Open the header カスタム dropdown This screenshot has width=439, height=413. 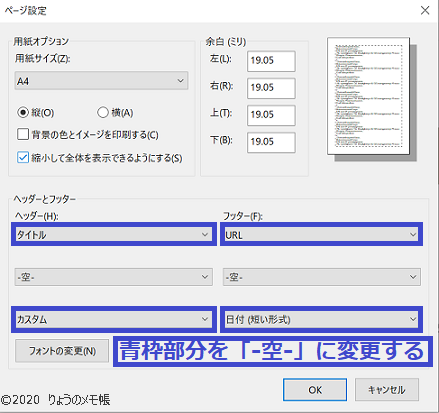click(x=114, y=319)
